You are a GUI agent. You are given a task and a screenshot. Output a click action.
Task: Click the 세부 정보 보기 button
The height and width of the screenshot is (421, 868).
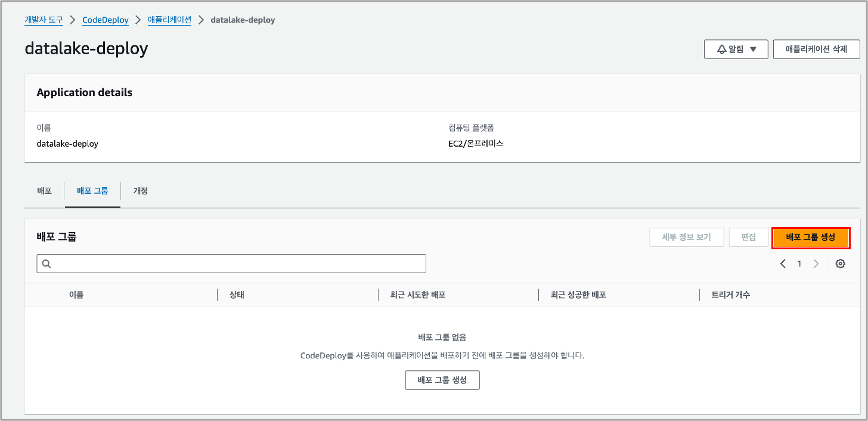687,237
